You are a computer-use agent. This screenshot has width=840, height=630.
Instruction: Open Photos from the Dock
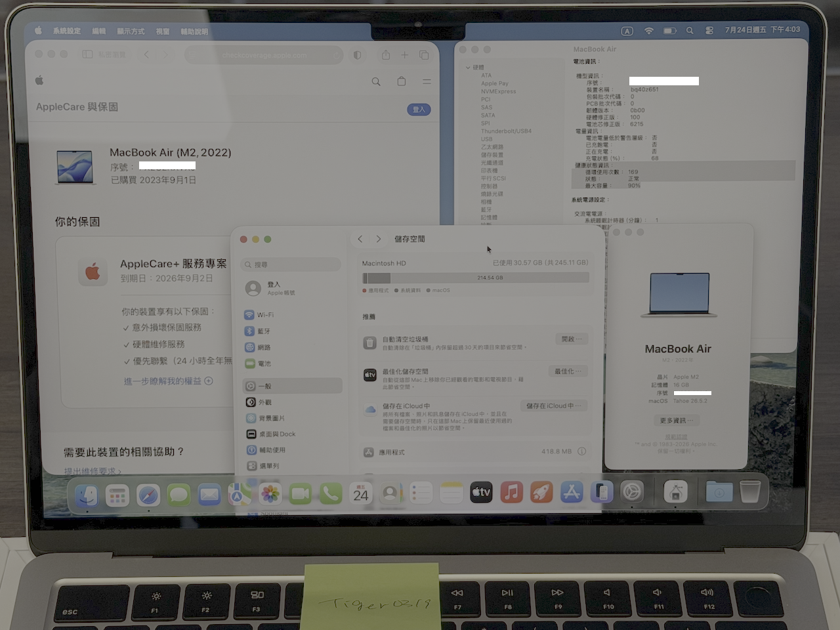tap(270, 494)
